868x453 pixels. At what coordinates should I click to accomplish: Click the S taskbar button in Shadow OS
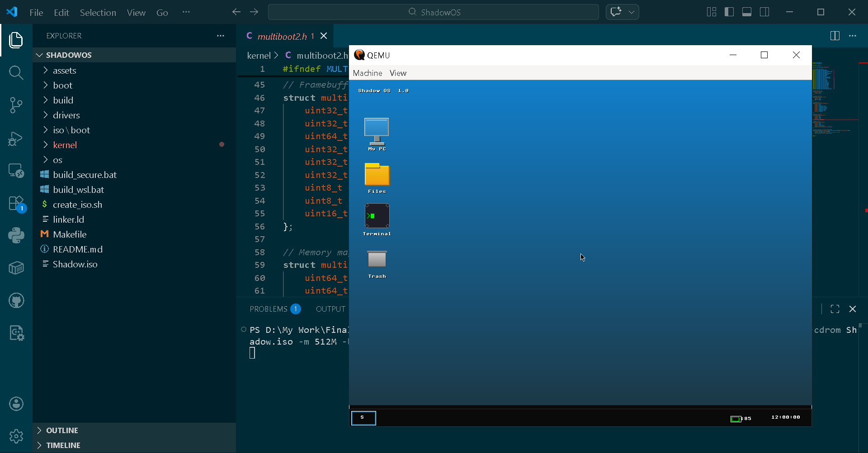coord(363,418)
